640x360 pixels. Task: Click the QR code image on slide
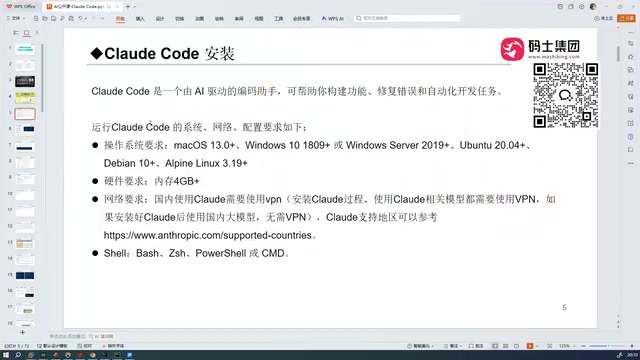pyautogui.click(x=566, y=95)
